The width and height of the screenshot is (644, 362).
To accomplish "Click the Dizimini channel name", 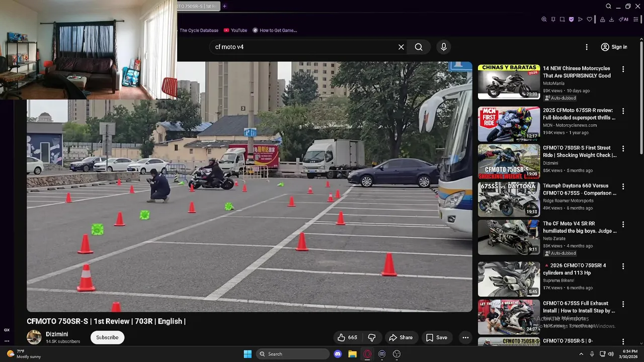I will [57, 334].
